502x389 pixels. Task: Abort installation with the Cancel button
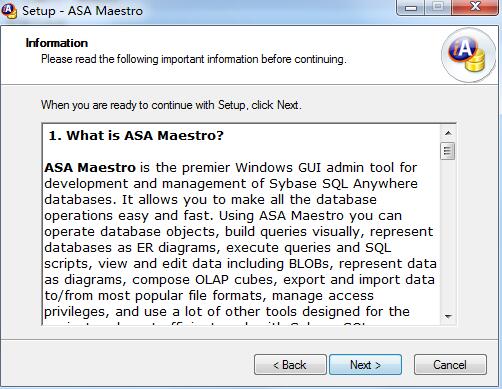click(x=450, y=365)
